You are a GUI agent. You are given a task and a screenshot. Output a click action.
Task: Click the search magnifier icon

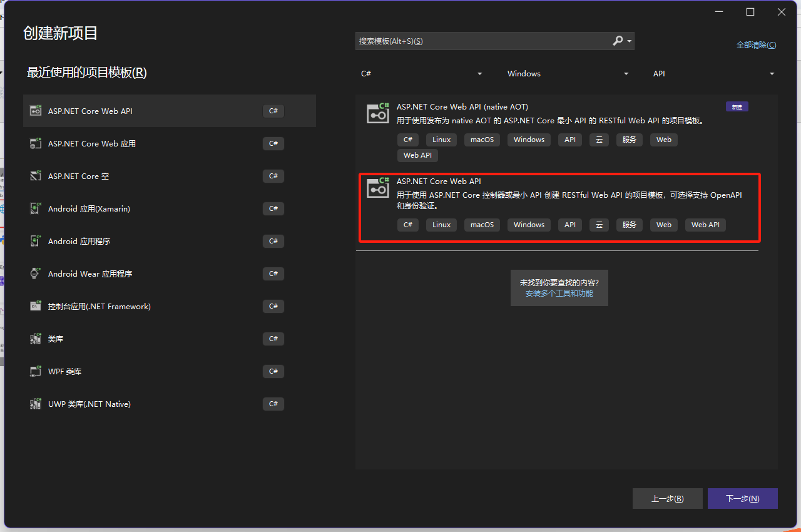click(x=618, y=41)
